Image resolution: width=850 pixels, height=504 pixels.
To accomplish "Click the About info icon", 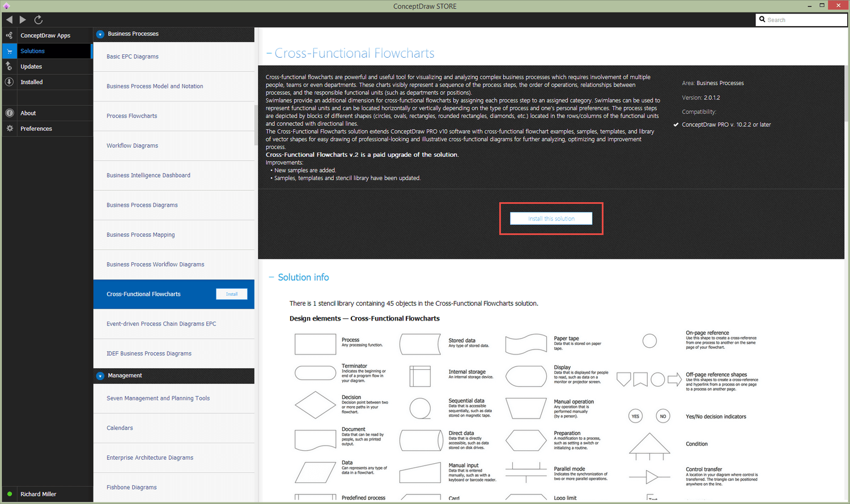I will point(9,113).
